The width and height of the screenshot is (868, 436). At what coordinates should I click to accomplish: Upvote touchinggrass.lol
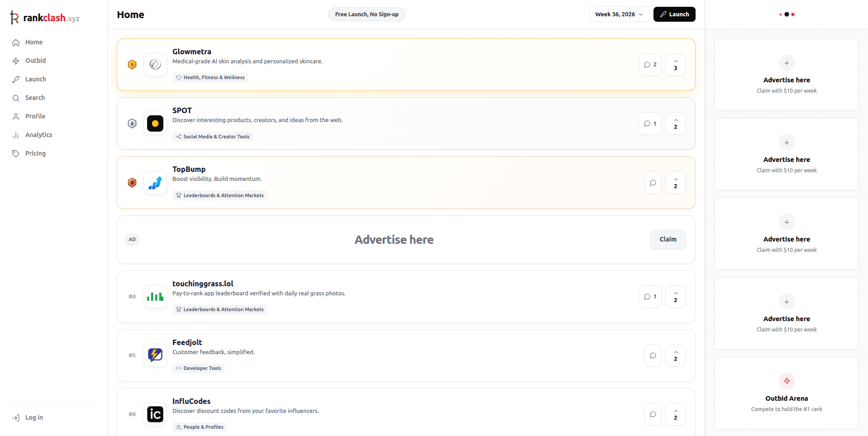click(676, 297)
